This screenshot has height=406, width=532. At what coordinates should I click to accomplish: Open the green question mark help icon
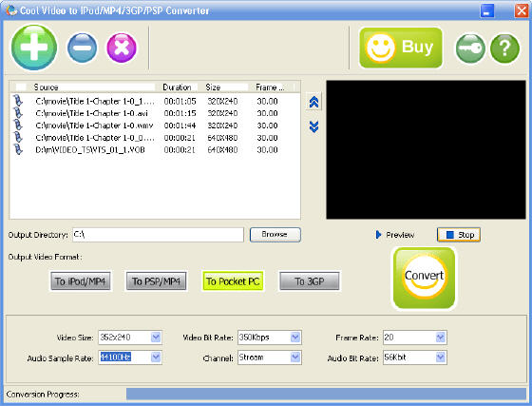coord(504,48)
